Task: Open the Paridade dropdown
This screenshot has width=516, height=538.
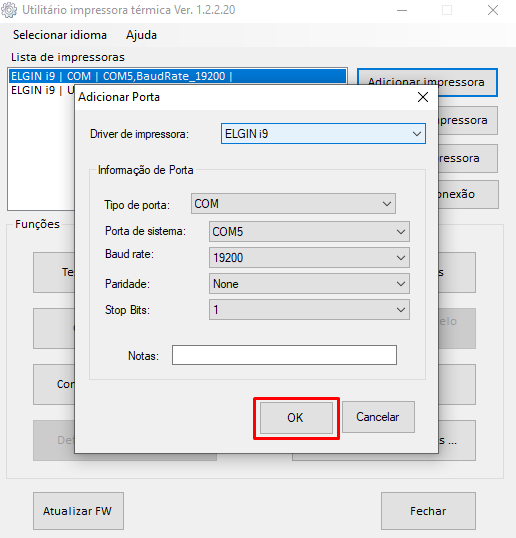Action: click(x=309, y=284)
